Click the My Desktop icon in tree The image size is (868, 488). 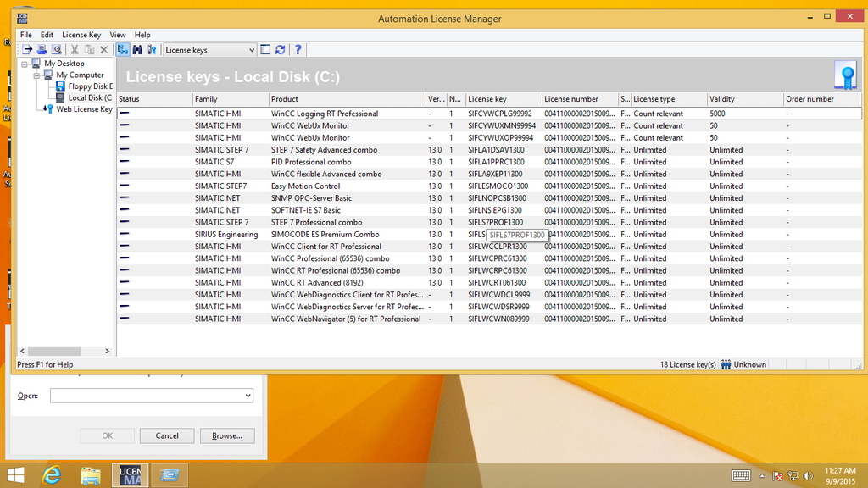coord(36,63)
